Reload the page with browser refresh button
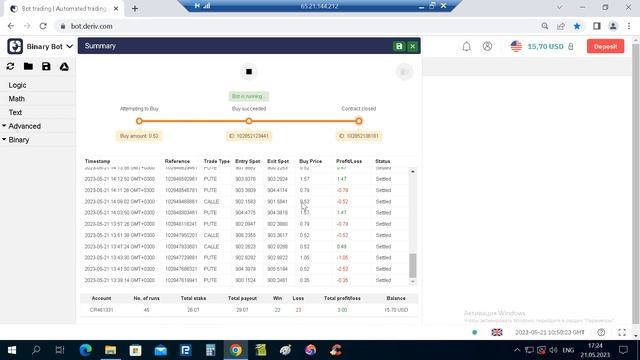 point(43,26)
